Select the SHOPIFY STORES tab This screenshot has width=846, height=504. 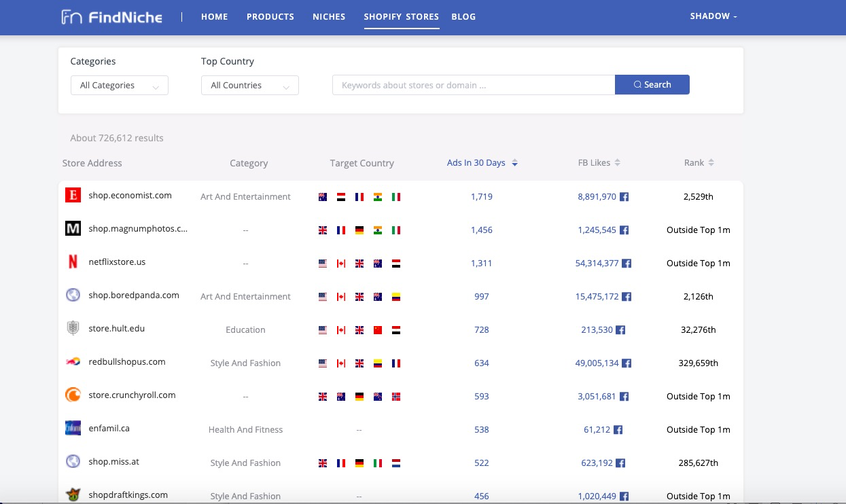402,17
